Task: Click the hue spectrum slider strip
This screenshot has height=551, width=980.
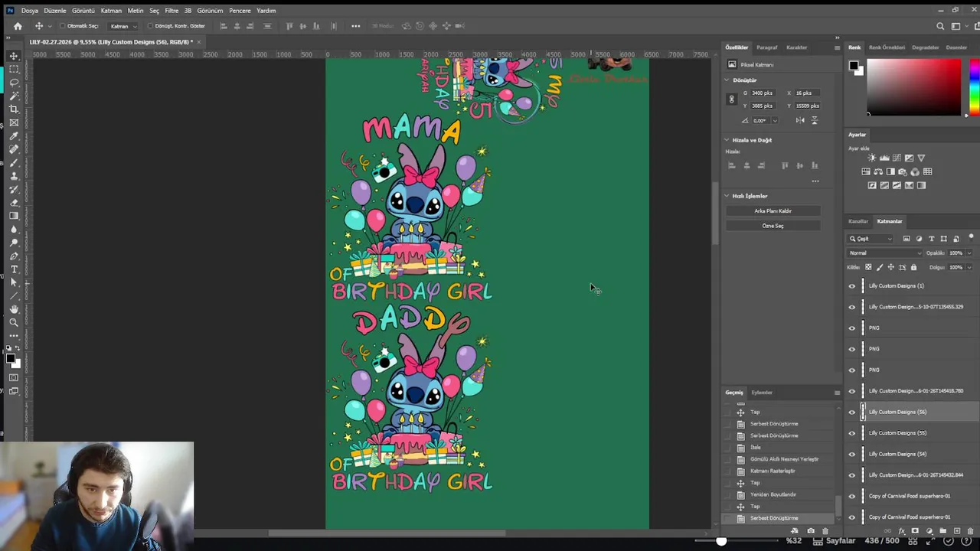Action: [974, 87]
